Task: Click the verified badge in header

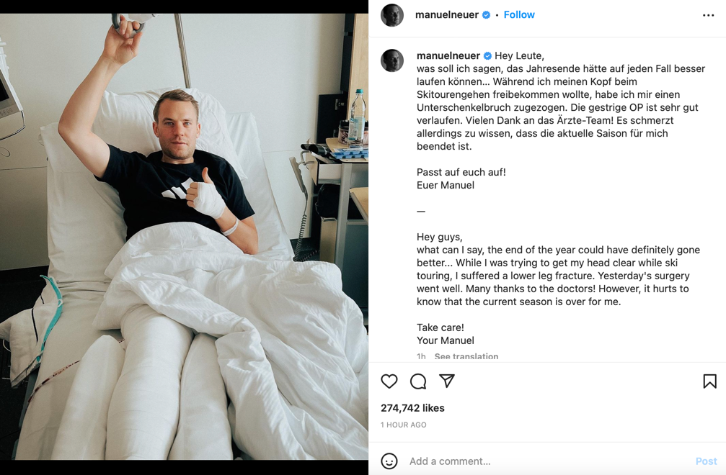Action: pos(486,15)
